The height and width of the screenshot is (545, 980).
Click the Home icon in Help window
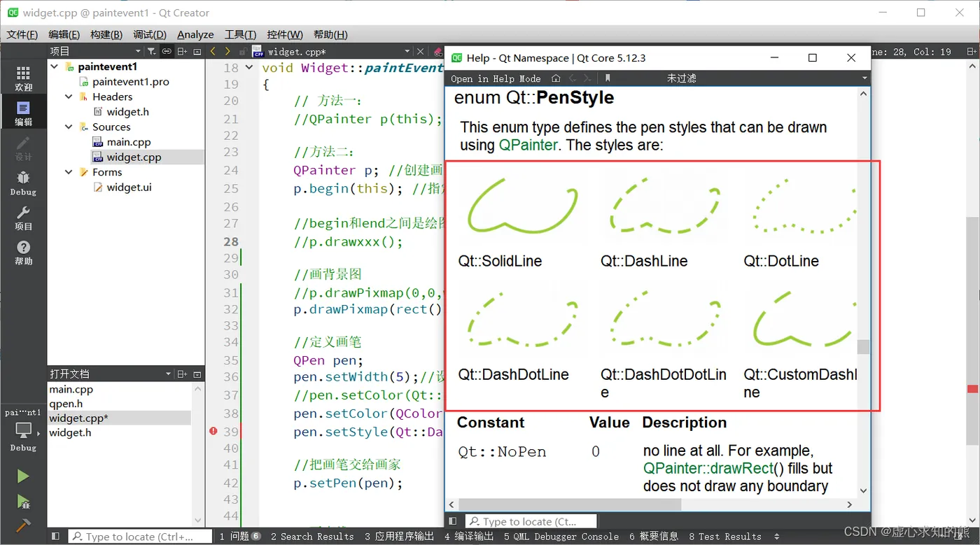556,78
